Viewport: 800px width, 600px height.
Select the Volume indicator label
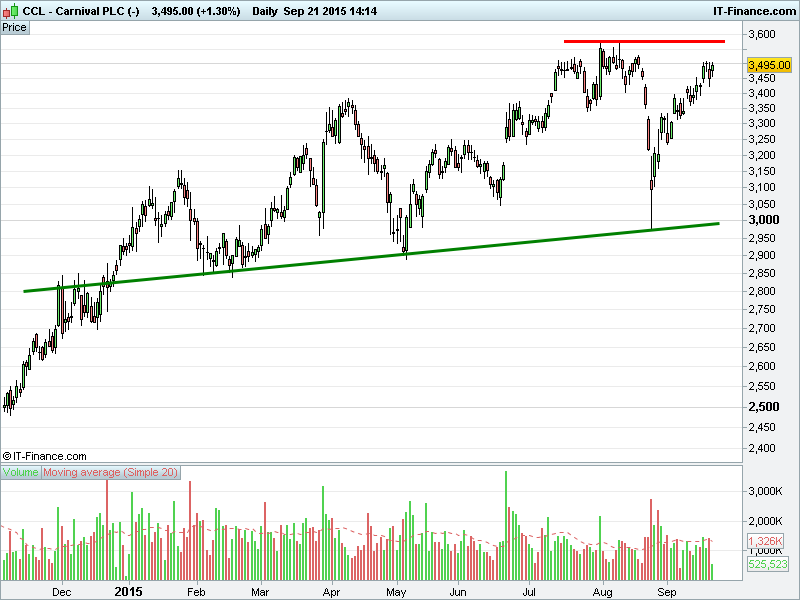21,472
